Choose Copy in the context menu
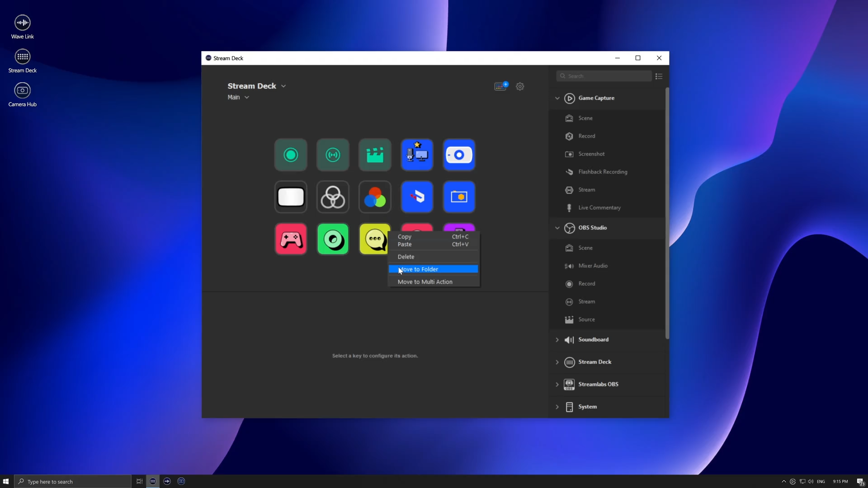Image resolution: width=868 pixels, height=488 pixels. [x=434, y=237]
